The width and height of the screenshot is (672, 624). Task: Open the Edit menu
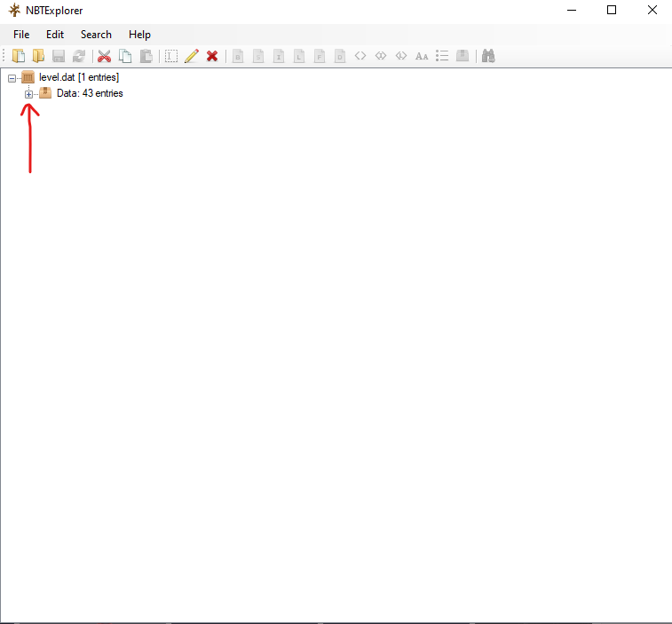(x=55, y=35)
